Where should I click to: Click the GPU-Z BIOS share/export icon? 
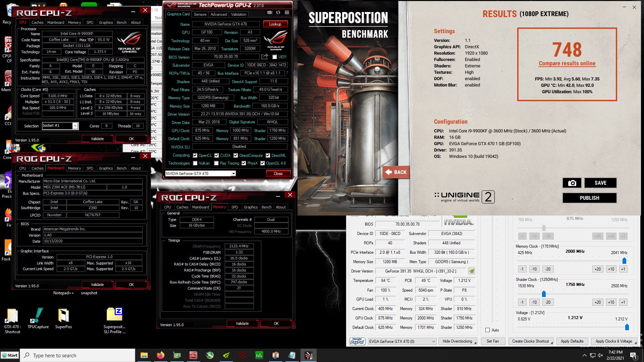coord(265,57)
